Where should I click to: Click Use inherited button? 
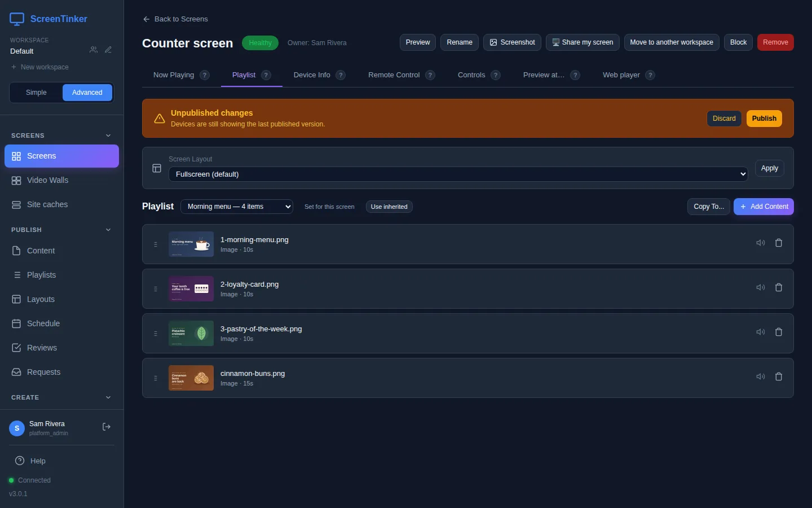point(389,207)
